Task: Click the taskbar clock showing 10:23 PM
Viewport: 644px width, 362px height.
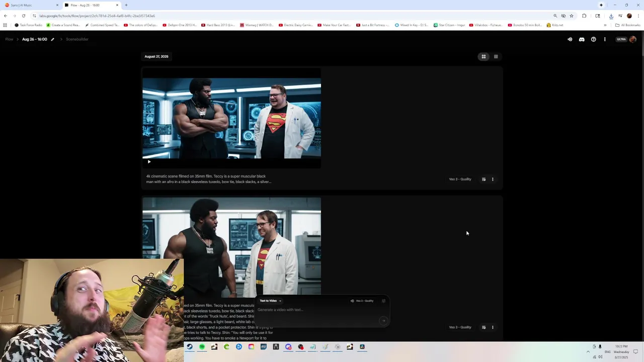Action: click(621, 352)
